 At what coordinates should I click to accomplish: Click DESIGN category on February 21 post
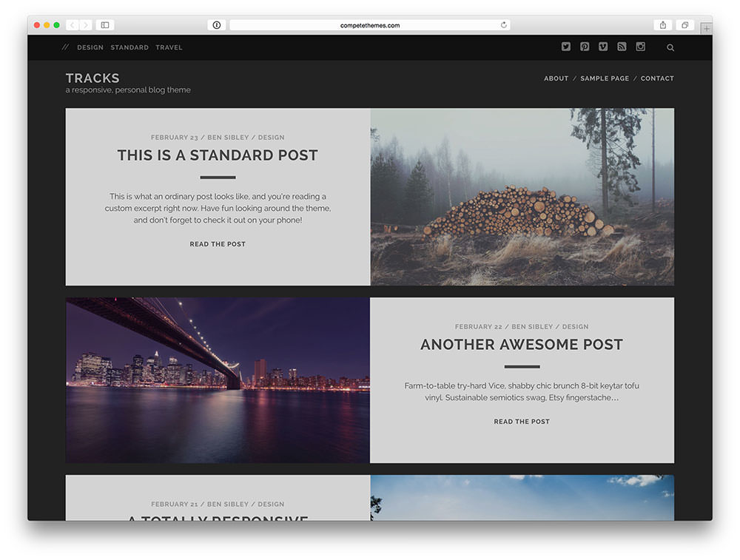[x=271, y=504]
